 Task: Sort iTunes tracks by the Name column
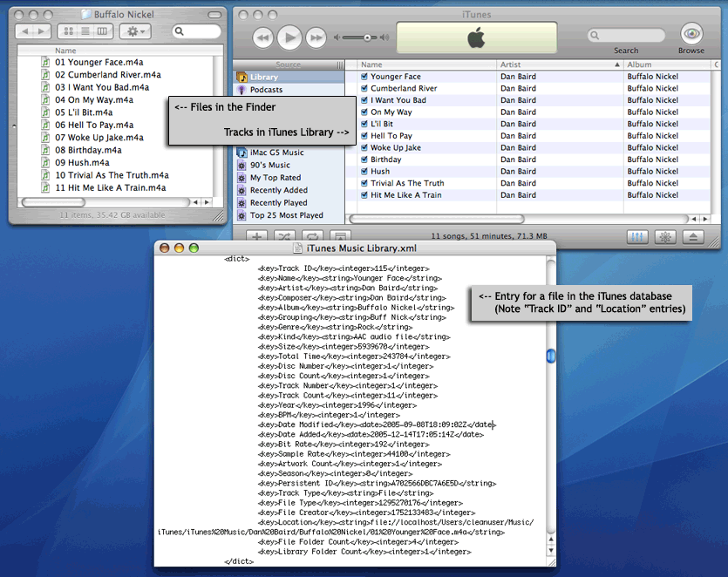427,64
